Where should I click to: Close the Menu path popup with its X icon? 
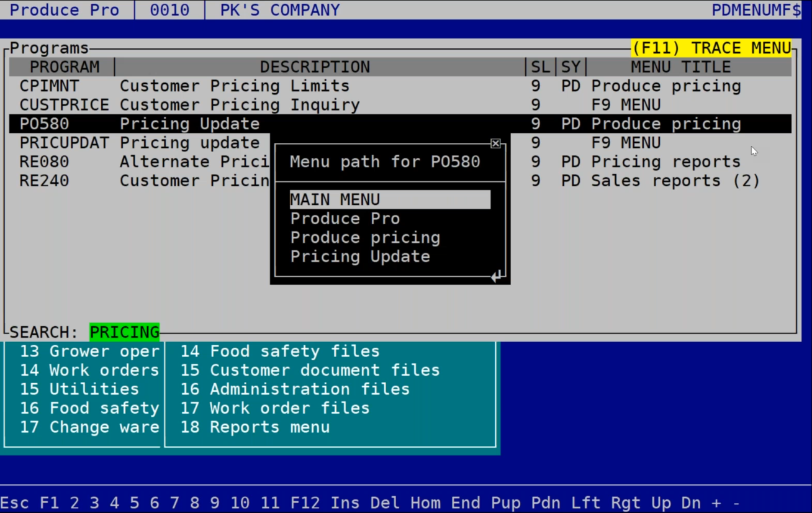[x=495, y=143]
